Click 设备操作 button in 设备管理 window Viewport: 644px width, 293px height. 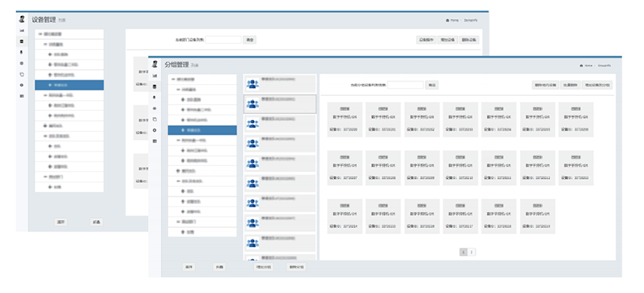[426, 40]
